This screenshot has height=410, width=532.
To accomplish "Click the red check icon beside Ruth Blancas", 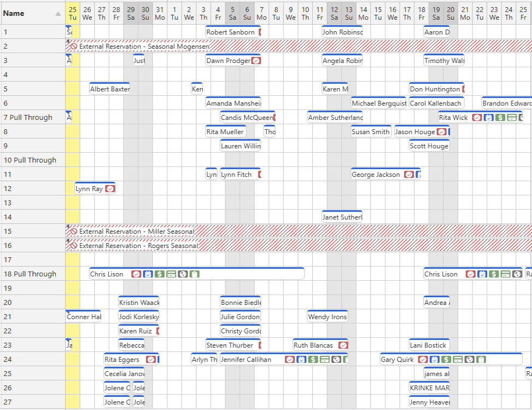I will (343, 345).
